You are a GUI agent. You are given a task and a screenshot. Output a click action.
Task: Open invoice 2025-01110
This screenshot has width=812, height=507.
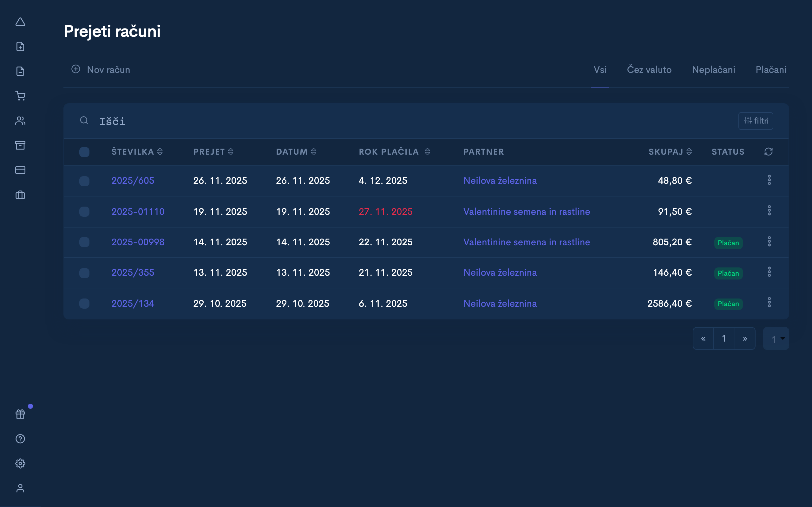pos(138,212)
